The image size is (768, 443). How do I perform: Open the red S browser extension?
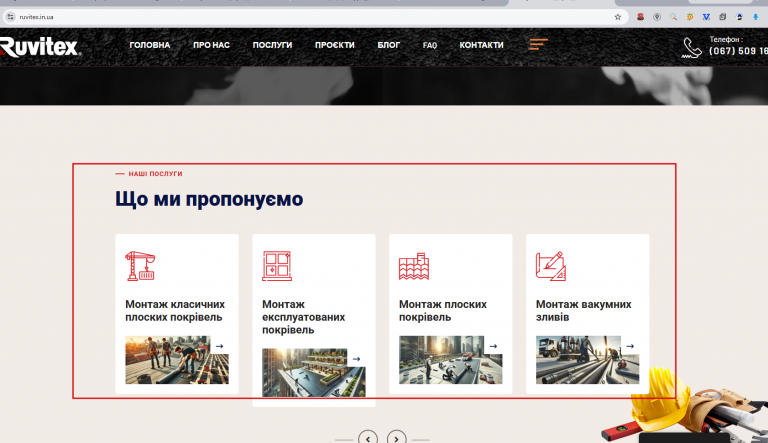tap(640, 17)
